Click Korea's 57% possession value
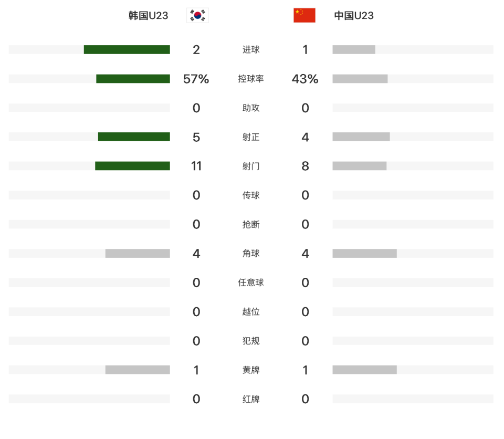Screen dimensions: 504x439 coord(196,79)
